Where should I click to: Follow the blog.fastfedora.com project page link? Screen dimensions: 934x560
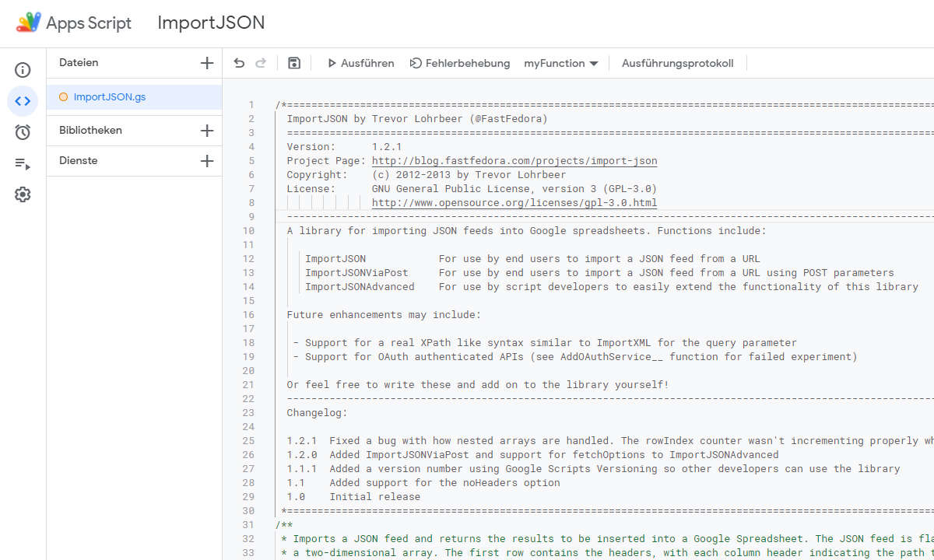[x=514, y=161]
